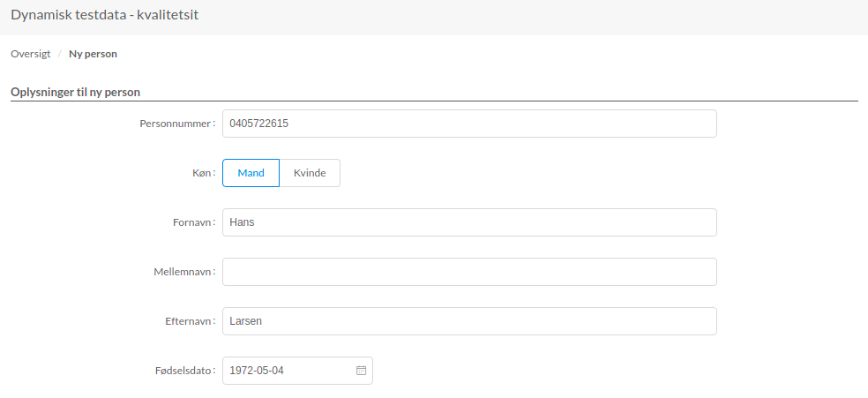The image size is (868, 398).
Task: Open the Fødselsdato calendar picker icon
Action: tap(361, 371)
